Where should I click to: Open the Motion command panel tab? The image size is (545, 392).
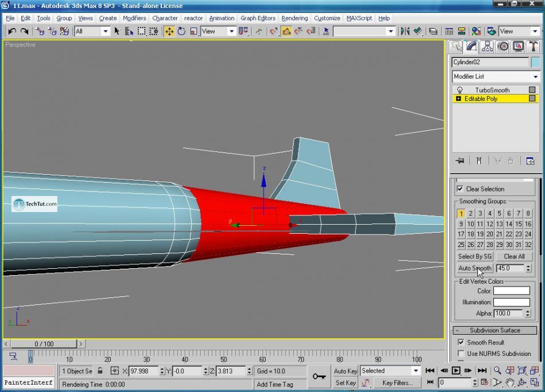pyautogui.click(x=503, y=47)
